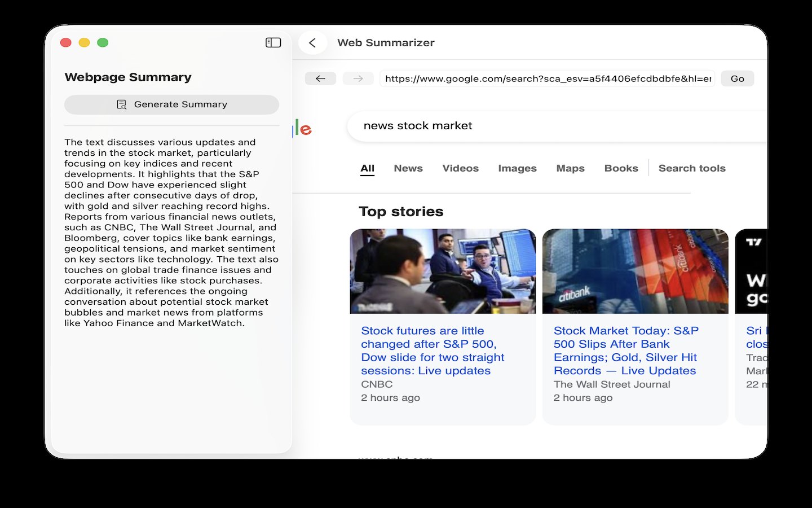Open the Images tab
This screenshot has height=508, width=812.
(517, 168)
